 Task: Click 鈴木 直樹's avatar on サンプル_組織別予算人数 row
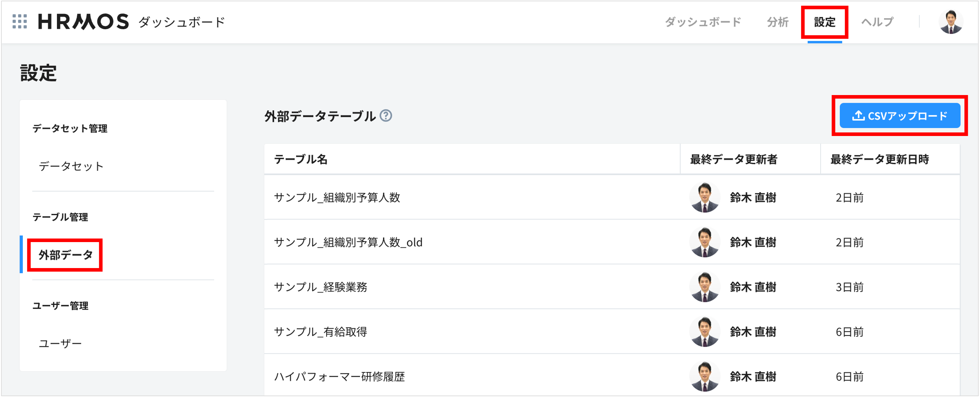[x=706, y=197]
